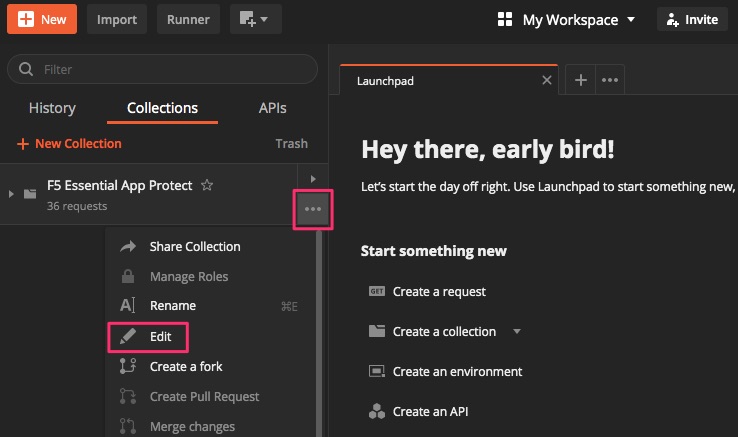Screen dimensions: 738x437
Task: Open the collections Trash
Action: pos(291,144)
